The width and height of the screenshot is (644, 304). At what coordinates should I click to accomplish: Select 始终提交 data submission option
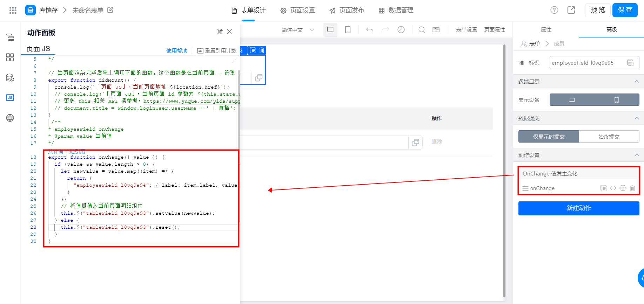[609, 137]
